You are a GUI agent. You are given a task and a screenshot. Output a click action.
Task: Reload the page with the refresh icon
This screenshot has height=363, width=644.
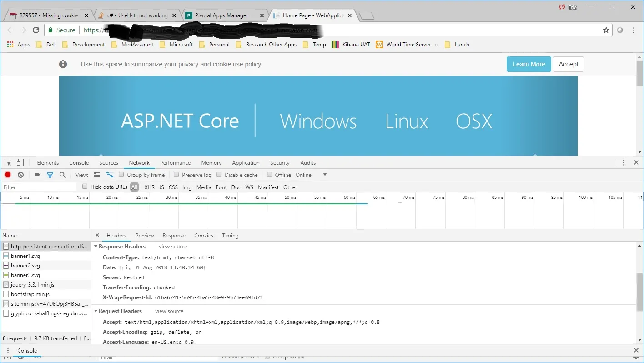(36, 30)
